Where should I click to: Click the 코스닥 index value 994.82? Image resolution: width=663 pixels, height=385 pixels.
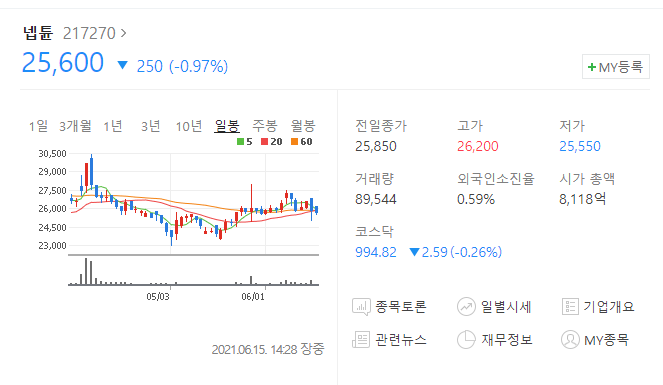(x=376, y=252)
